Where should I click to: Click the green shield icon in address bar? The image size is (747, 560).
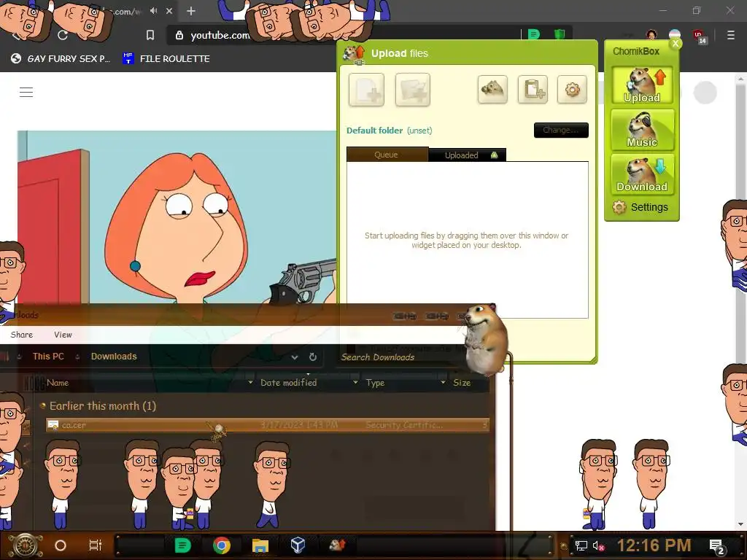(560, 34)
